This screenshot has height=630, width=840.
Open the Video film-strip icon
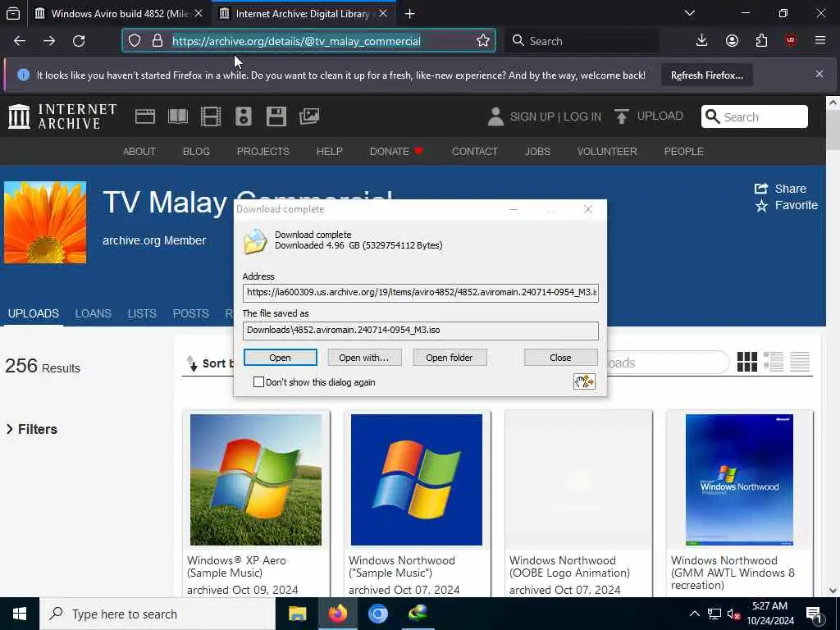click(211, 116)
